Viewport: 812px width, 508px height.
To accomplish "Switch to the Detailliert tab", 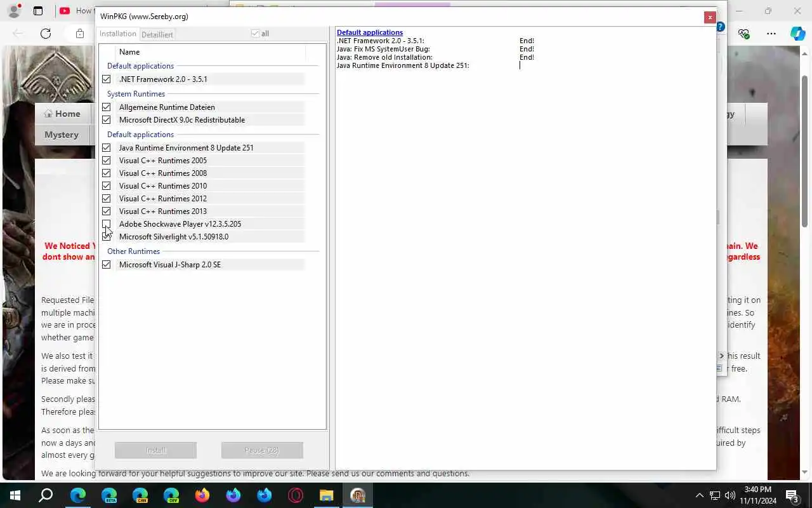I will 157,34.
